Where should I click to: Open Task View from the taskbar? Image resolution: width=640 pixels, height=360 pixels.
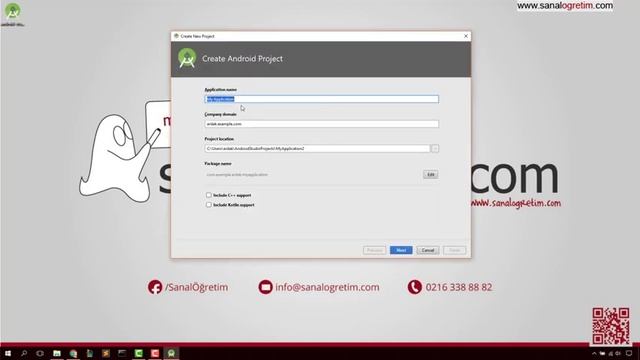40,353
